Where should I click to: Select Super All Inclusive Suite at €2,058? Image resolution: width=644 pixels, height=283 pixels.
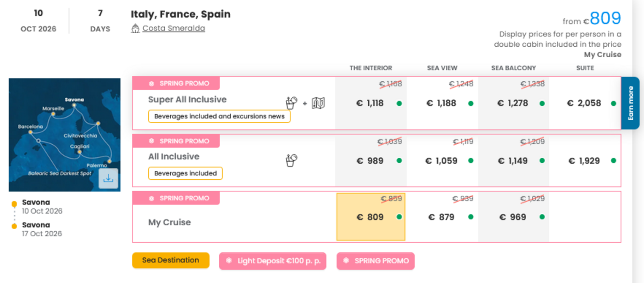[x=584, y=103]
